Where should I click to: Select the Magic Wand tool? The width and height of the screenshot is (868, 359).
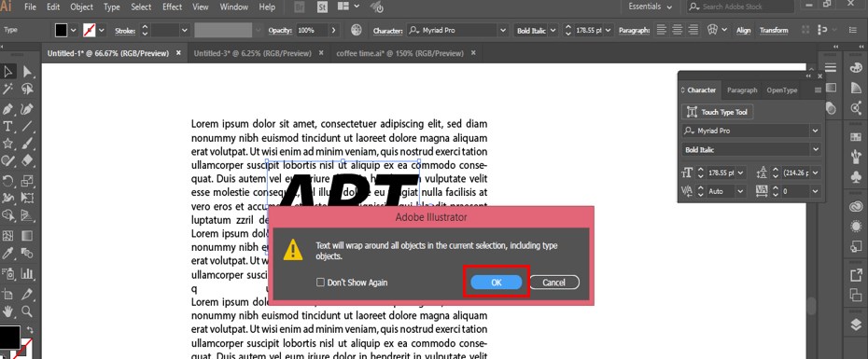click(x=8, y=90)
